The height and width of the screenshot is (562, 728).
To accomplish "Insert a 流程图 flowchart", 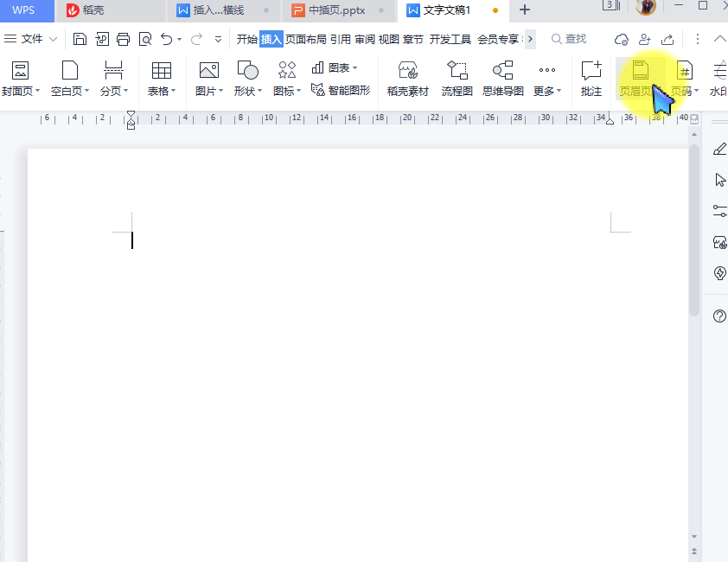I will pyautogui.click(x=457, y=79).
